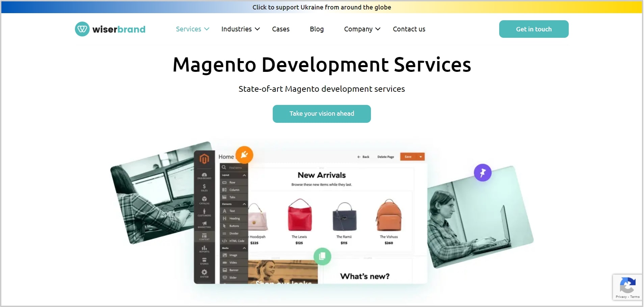Click the wiserbrand logo icon
Image resolution: width=644 pixels, height=307 pixels.
(82, 29)
